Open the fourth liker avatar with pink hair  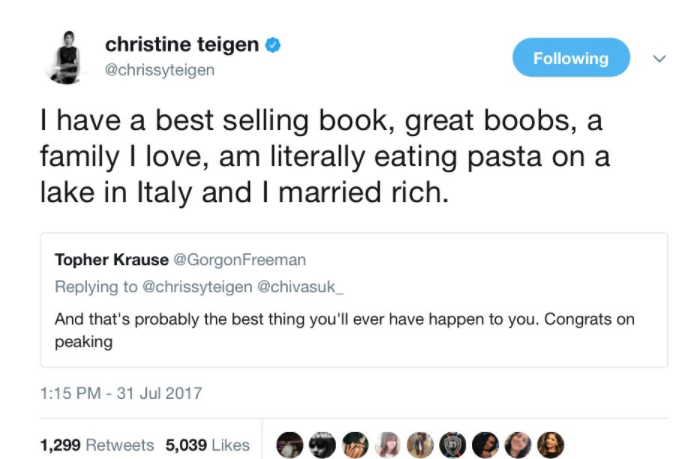tap(387, 445)
